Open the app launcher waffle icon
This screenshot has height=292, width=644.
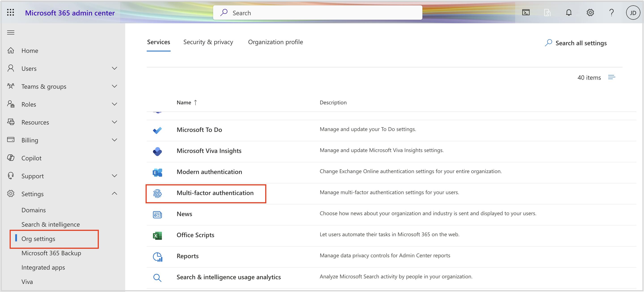11,12
